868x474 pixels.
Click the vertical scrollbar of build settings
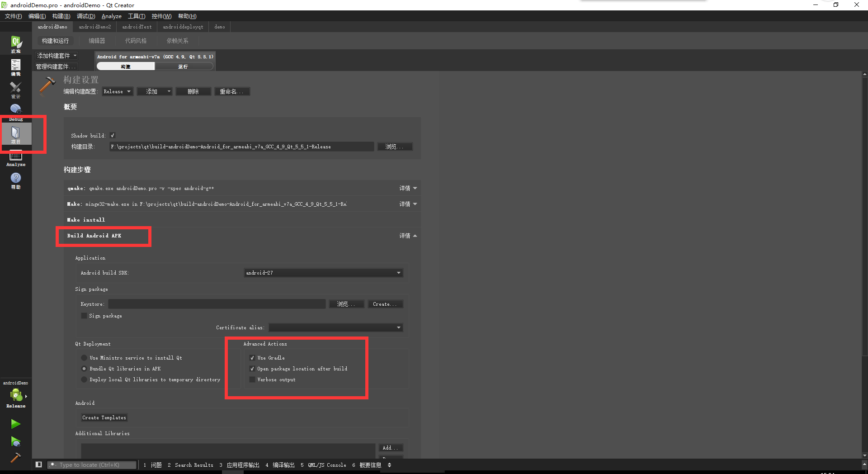(865, 217)
